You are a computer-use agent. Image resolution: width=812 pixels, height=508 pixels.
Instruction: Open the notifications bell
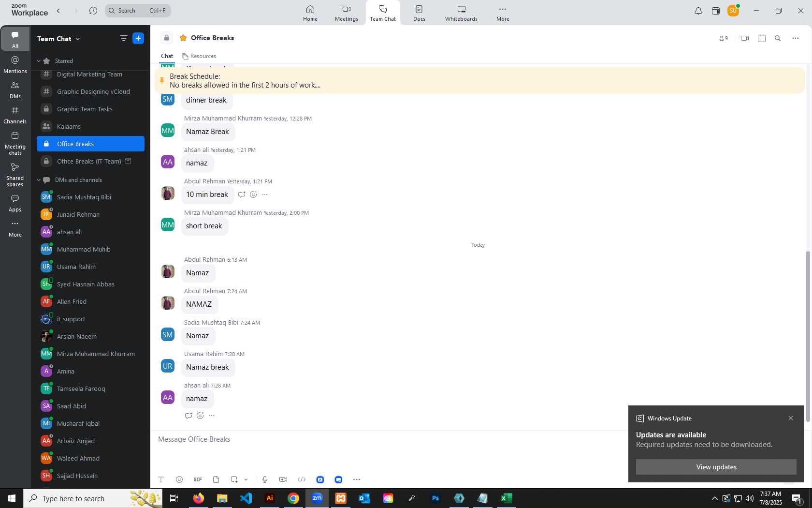[698, 11]
